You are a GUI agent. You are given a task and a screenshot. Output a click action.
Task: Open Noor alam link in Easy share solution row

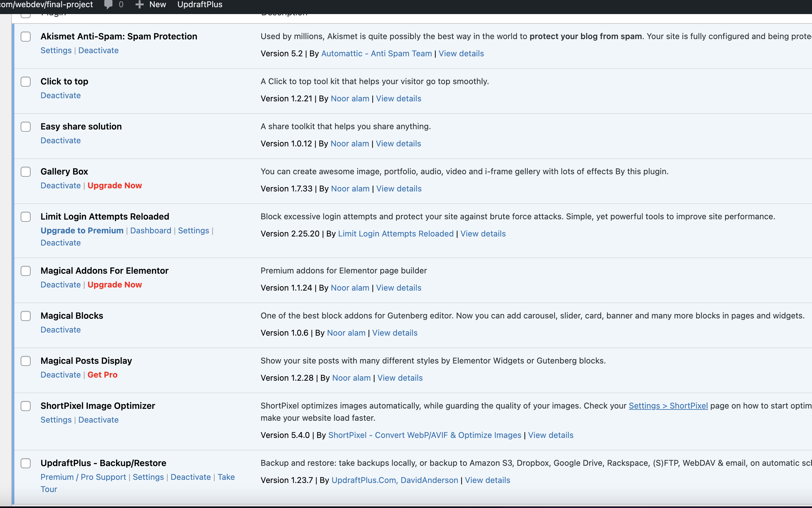pyautogui.click(x=349, y=144)
